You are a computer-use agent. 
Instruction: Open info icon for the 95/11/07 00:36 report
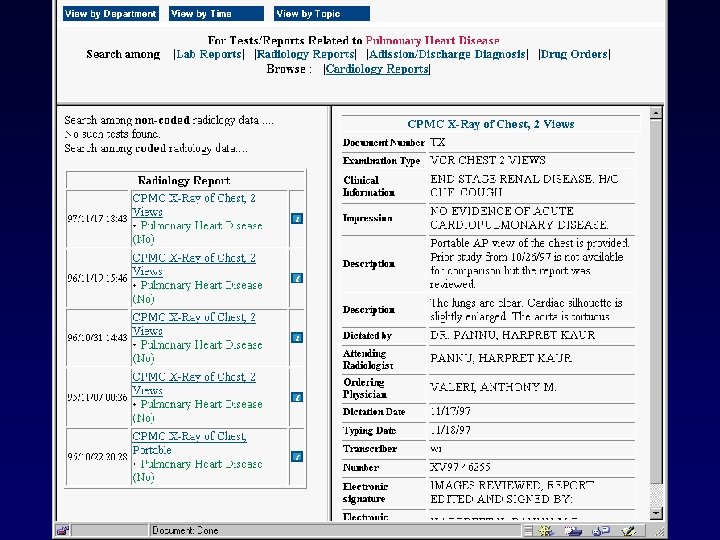pyautogui.click(x=297, y=397)
